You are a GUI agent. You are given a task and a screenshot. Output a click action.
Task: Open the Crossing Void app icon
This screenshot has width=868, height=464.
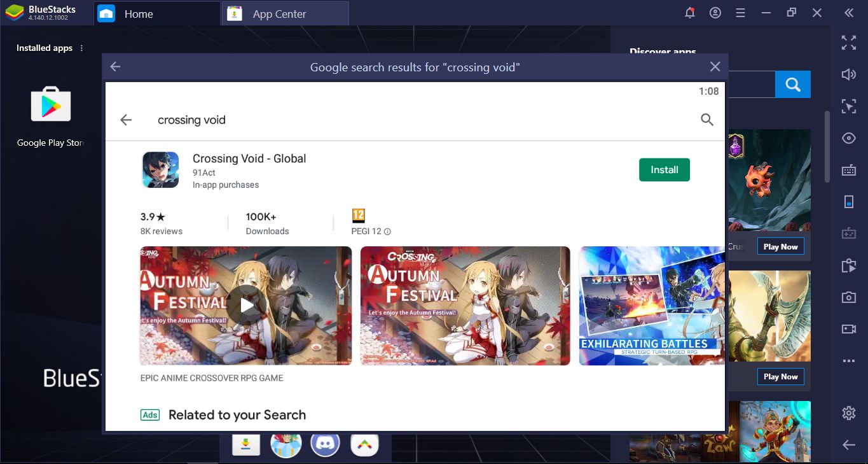(160, 170)
